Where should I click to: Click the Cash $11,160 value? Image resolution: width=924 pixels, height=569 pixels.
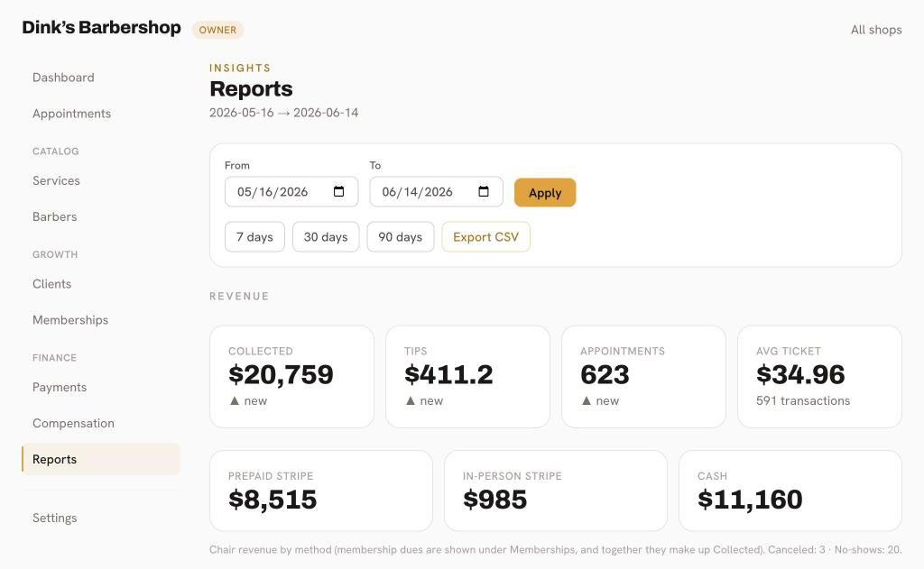click(750, 500)
